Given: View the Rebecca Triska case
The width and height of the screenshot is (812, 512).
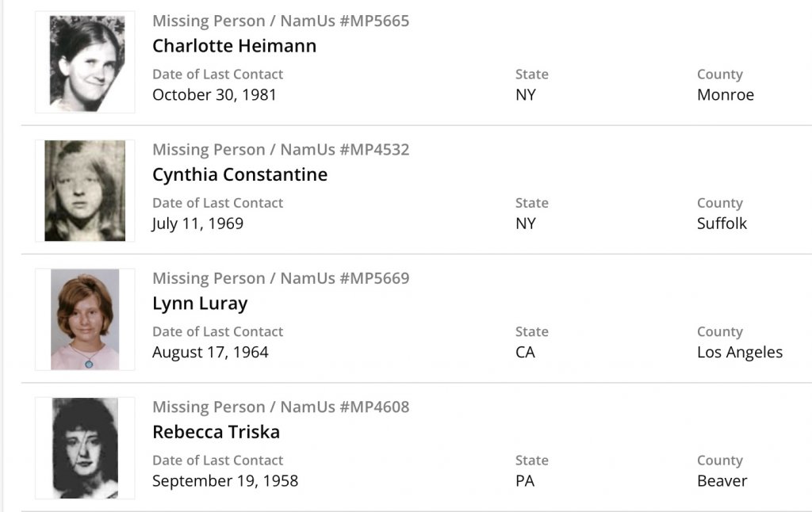Looking at the screenshot, I should pyautogui.click(x=216, y=432).
